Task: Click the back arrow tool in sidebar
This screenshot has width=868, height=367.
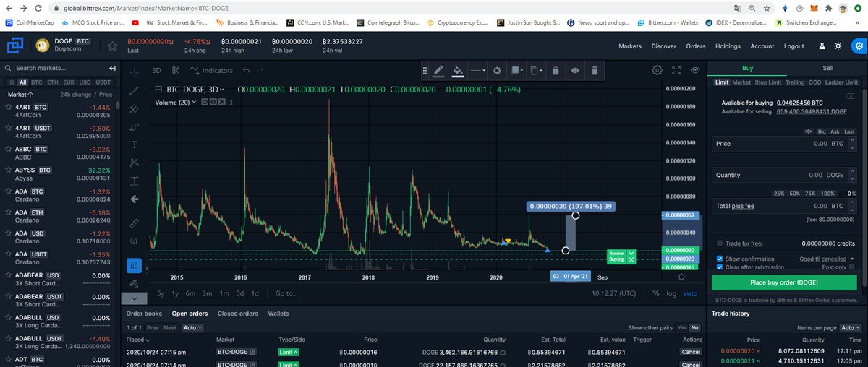Action: (x=134, y=199)
